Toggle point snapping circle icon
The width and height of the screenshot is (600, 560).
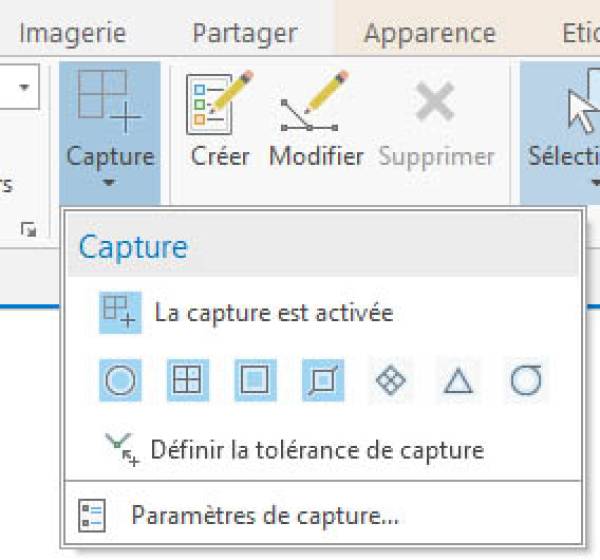pos(120,381)
